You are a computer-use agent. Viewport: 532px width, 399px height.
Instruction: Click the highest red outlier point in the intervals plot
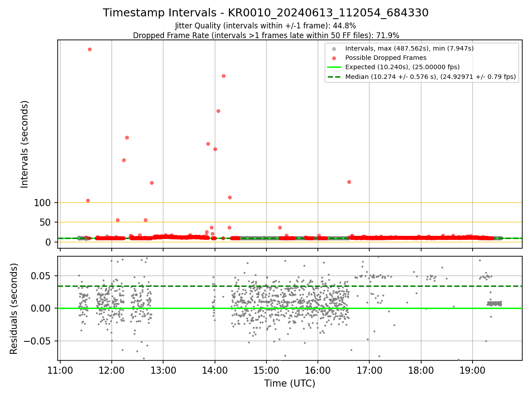coord(90,49)
